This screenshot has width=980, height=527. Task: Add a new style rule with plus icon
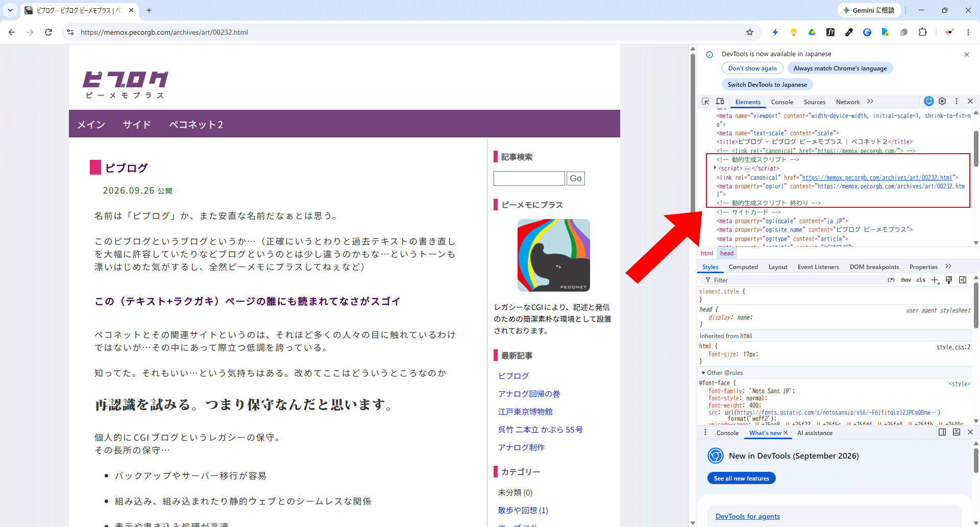click(935, 280)
